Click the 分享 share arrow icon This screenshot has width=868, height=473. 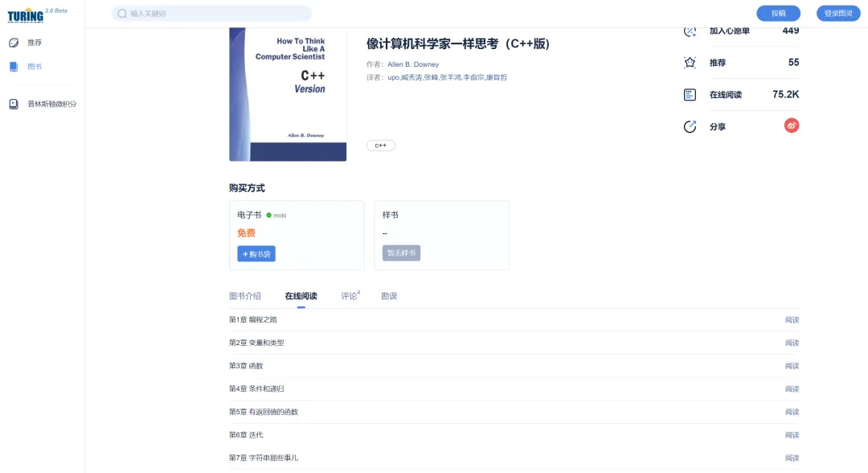690,127
